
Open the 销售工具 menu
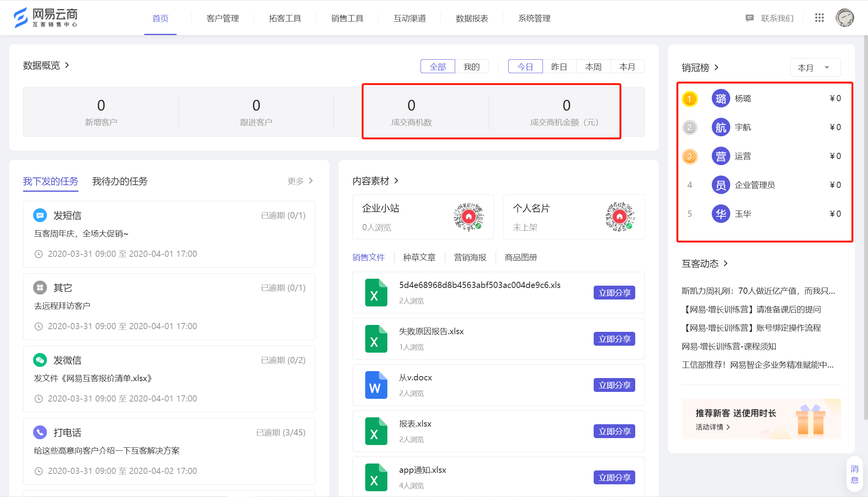pyautogui.click(x=347, y=18)
